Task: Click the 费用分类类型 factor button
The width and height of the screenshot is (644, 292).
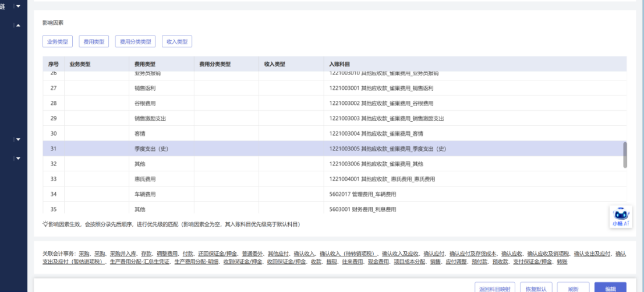Action: pos(135,41)
